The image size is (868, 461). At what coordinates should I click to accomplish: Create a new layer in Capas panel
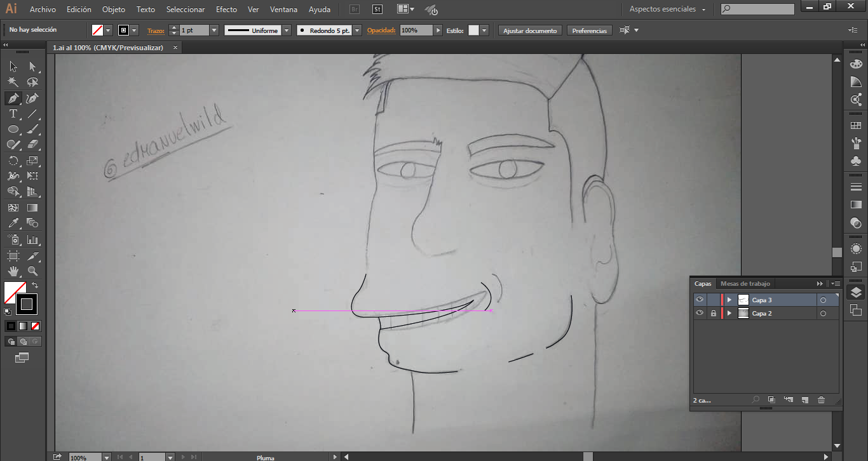click(804, 400)
